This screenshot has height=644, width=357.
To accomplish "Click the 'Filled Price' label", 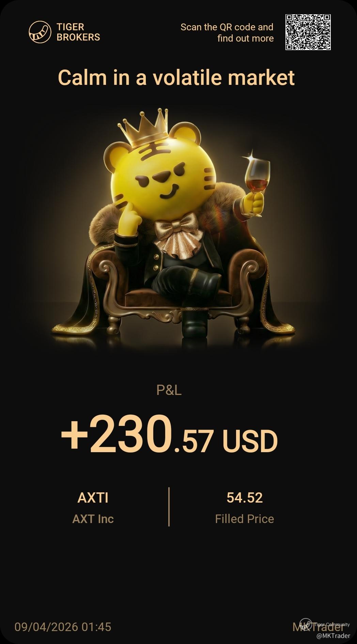I will 245,519.
